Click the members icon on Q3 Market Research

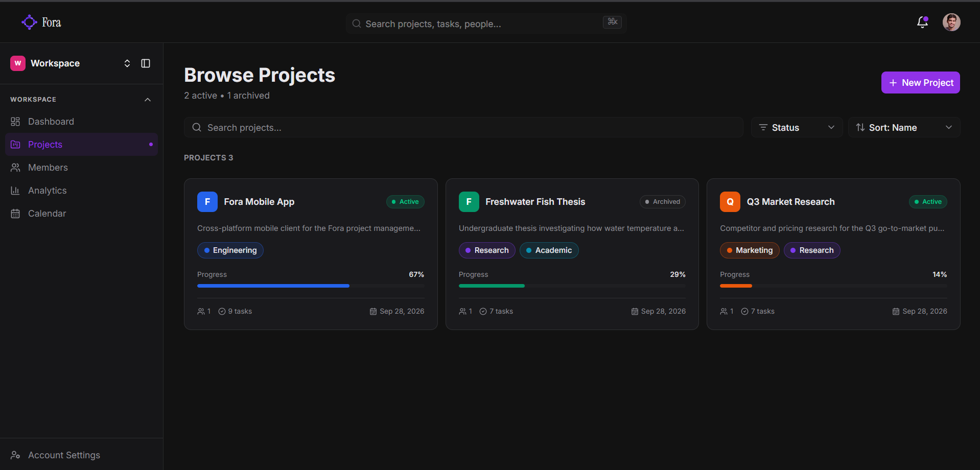pos(724,312)
